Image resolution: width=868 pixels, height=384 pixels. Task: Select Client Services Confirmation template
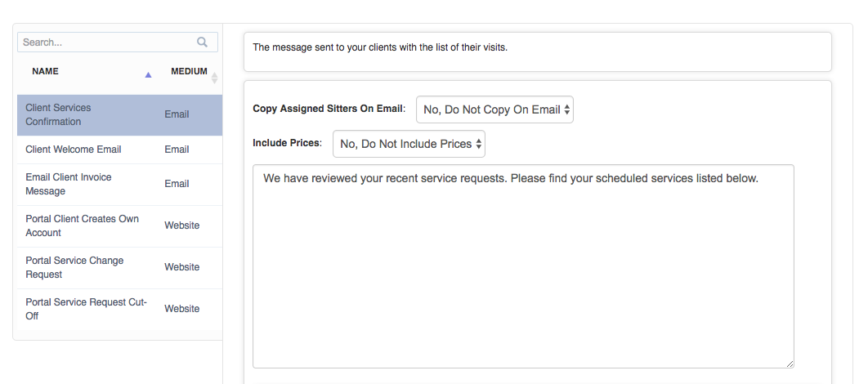(x=119, y=114)
